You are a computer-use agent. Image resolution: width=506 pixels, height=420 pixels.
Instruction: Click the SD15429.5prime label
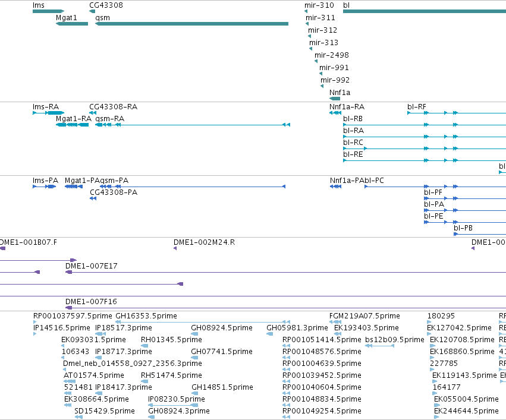coord(105,411)
